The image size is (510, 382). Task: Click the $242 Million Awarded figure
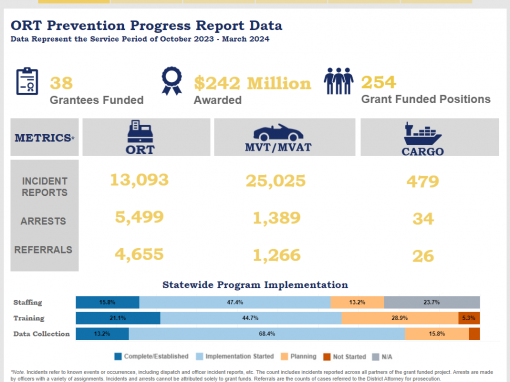click(252, 83)
